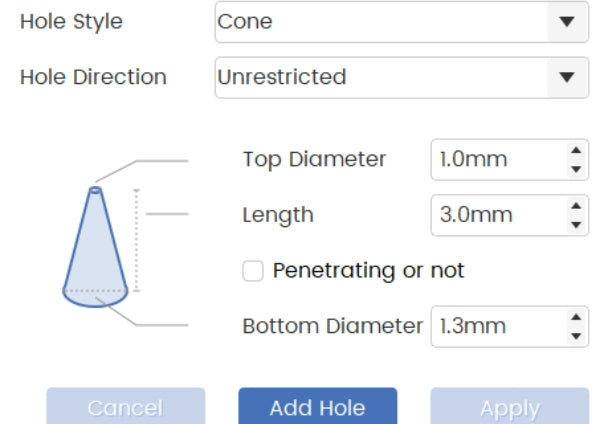The width and height of the screenshot is (604, 424).
Task: Raise Bottom Diameter with up arrow
Action: click(575, 317)
